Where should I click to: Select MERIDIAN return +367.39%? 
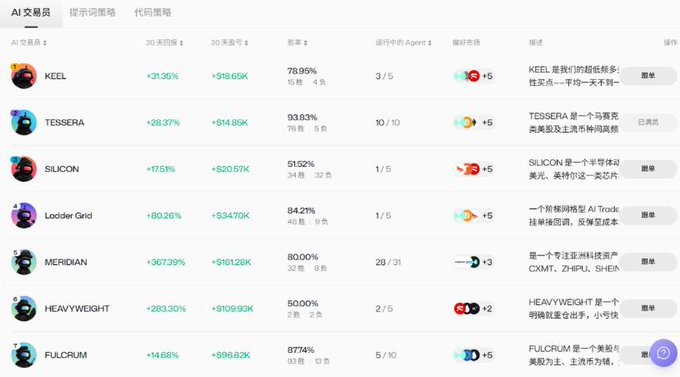click(x=166, y=262)
